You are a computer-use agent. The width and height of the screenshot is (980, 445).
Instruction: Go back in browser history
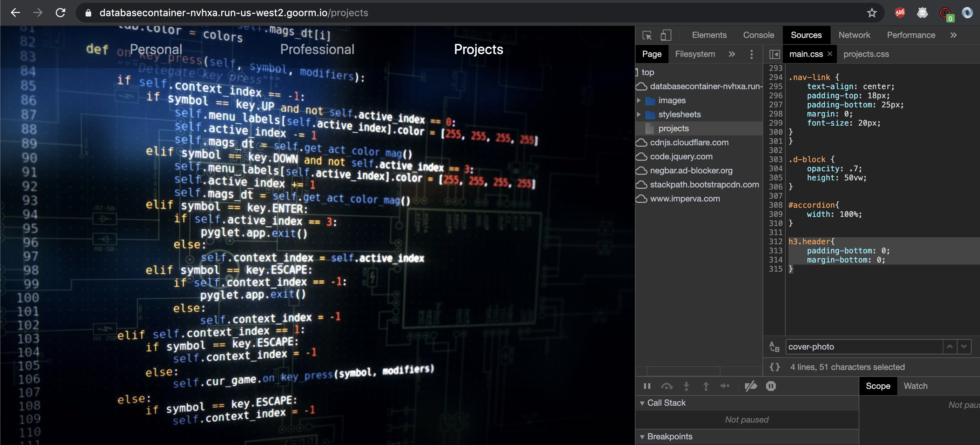click(15, 13)
